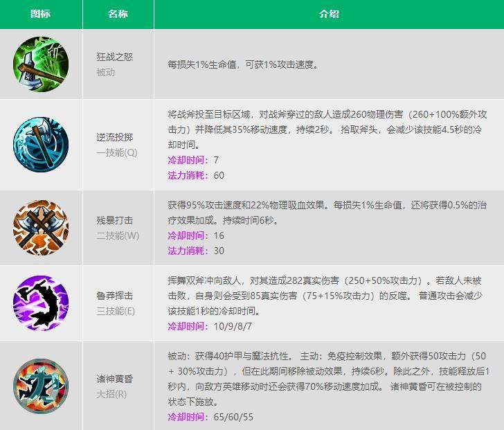Select the skill name 诸神黄昏
This screenshot has width=504, height=430.
[x=115, y=379]
